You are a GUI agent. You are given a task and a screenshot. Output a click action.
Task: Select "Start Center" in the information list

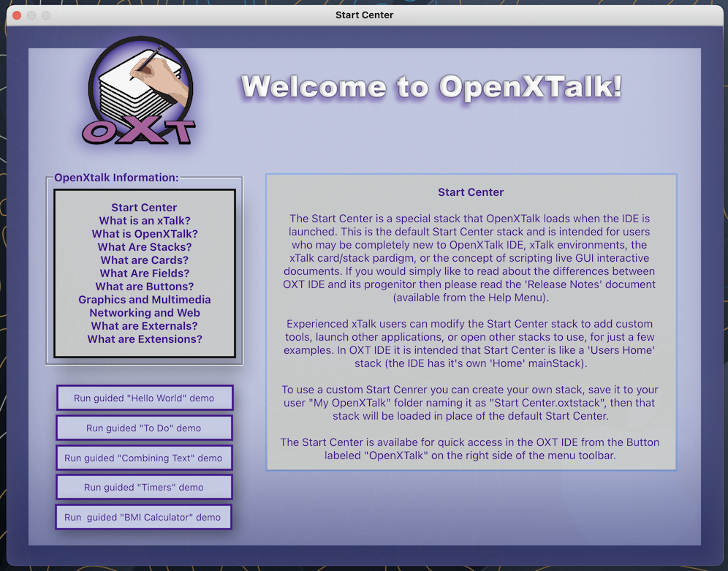(144, 208)
